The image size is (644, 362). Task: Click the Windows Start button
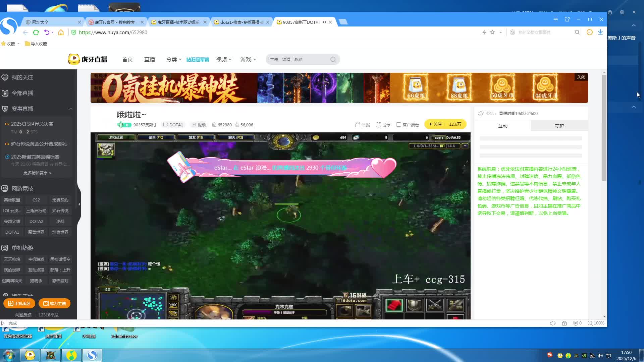(9, 355)
